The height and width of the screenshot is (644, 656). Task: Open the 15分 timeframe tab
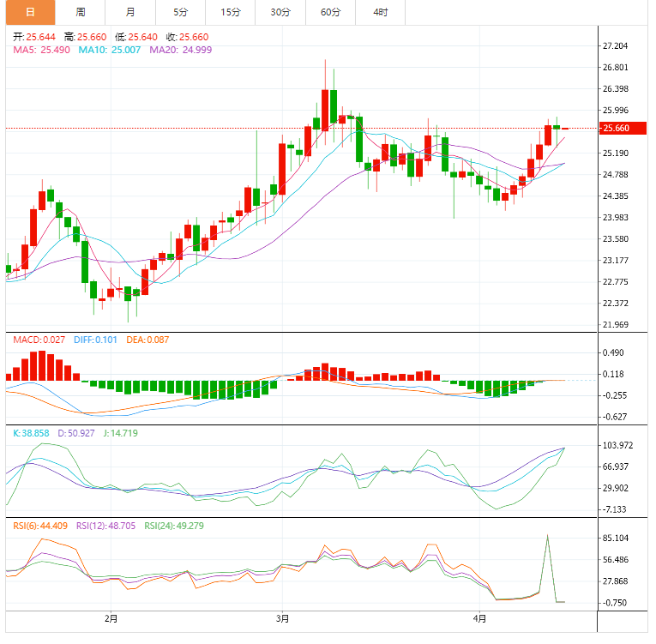231,12
